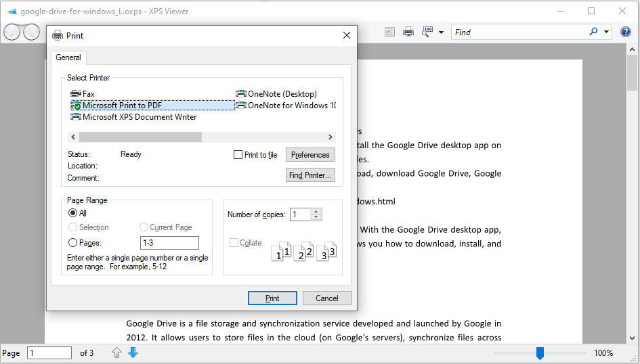The image size is (640, 364).
Task: Click the Find search magnifier icon
Action: (x=593, y=32)
